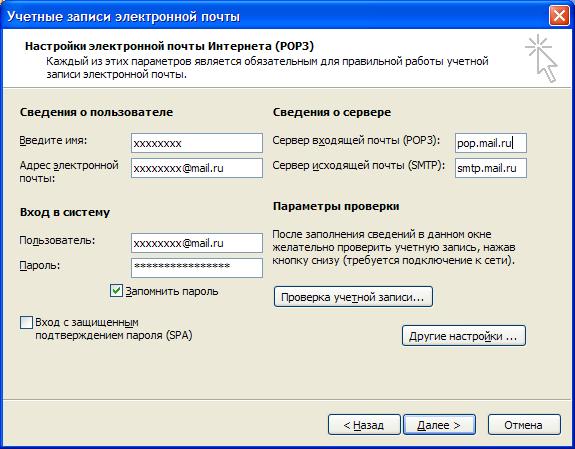
Task: Click the Адрес электронной почты input field
Action: (197, 168)
